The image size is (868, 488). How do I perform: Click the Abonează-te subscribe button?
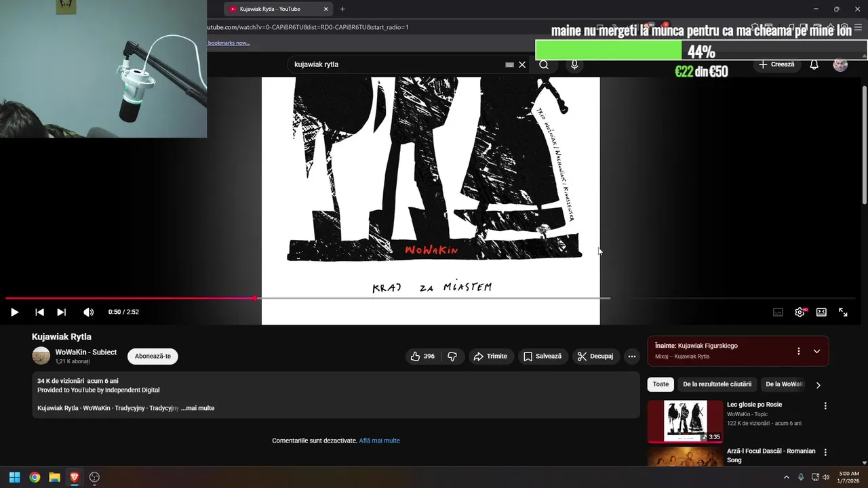tap(153, 356)
